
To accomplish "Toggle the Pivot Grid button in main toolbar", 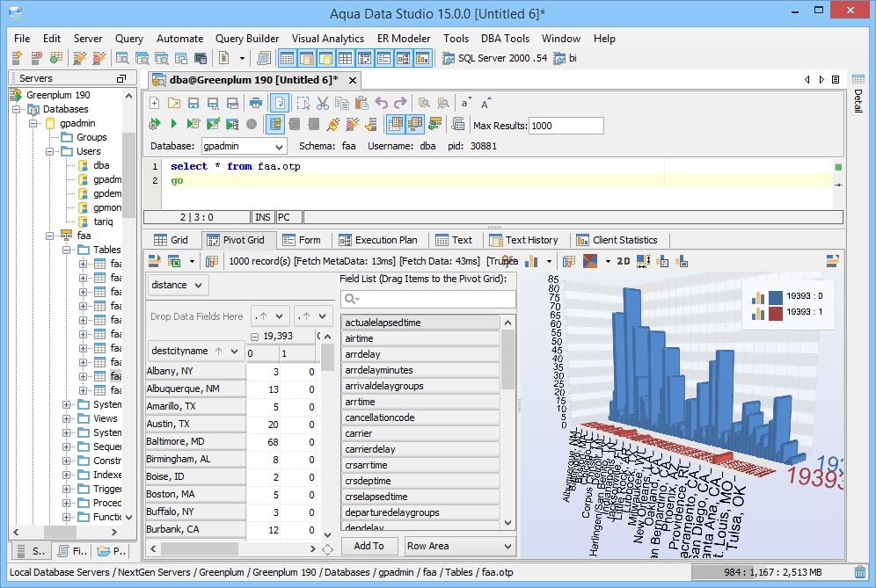I will click(x=365, y=58).
